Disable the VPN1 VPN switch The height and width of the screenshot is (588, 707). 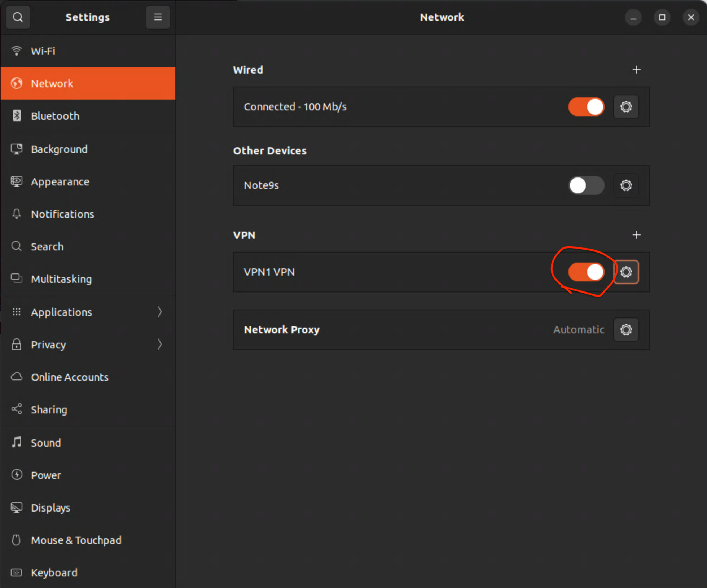point(586,272)
